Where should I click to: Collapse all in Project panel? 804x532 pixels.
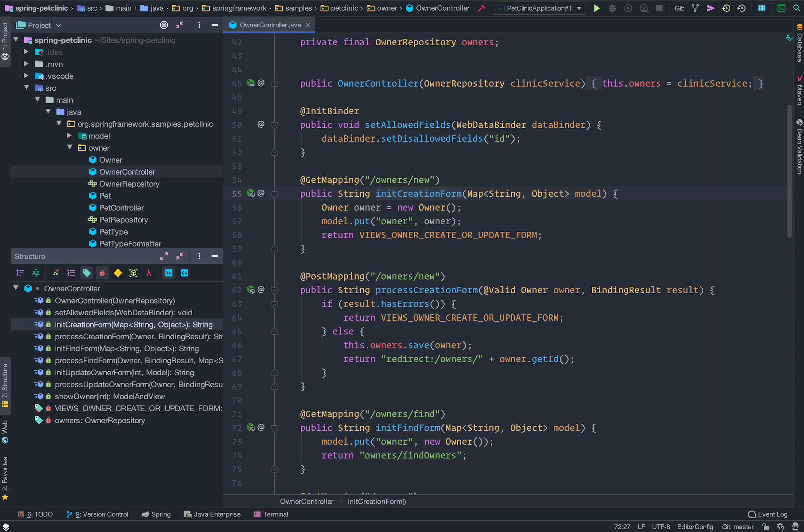pyautogui.click(x=179, y=25)
